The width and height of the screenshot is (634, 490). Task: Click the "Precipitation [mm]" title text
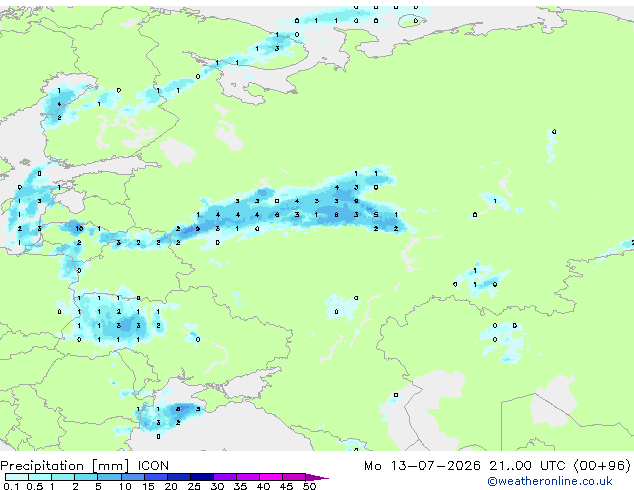tap(65, 466)
